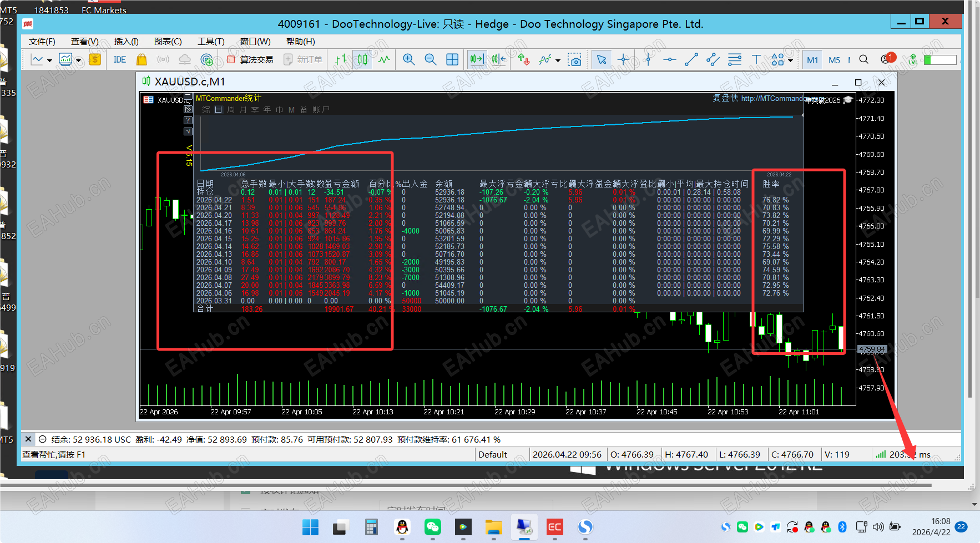Switch to M1 timeframe
Screen dimensions: 980x543
click(x=812, y=60)
